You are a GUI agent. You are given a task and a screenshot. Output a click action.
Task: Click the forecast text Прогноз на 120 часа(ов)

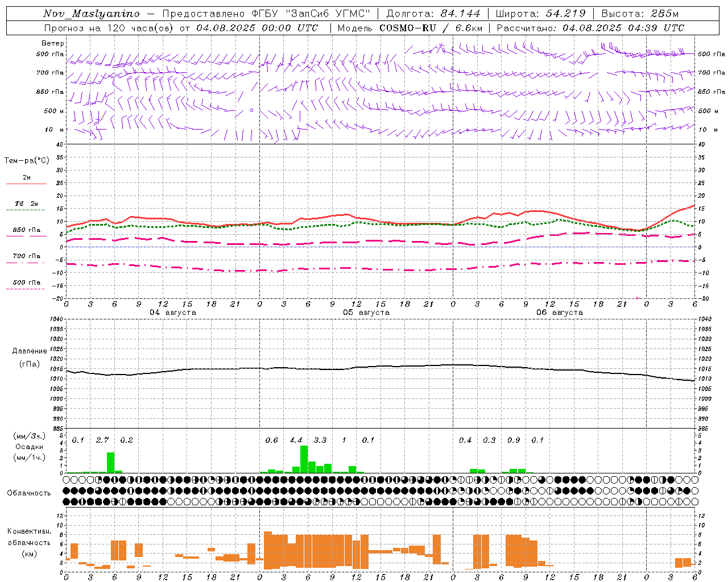[110, 28]
